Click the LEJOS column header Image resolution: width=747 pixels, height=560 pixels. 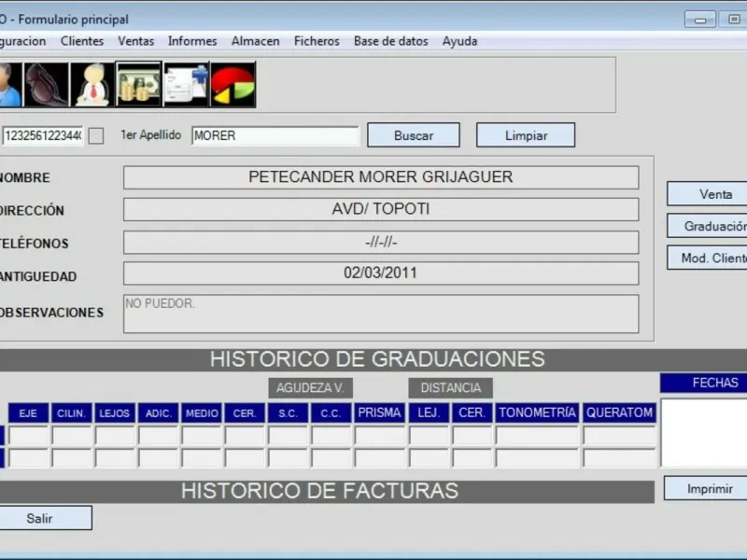pyautogui.click(x=115, y=413)
